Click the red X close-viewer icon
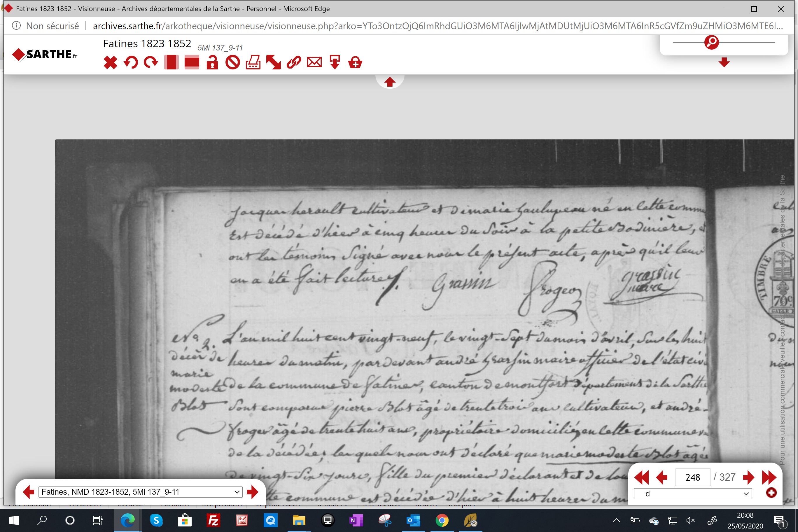Image resolution: width=798 pixels, height=532 pixels. (110, 62)
